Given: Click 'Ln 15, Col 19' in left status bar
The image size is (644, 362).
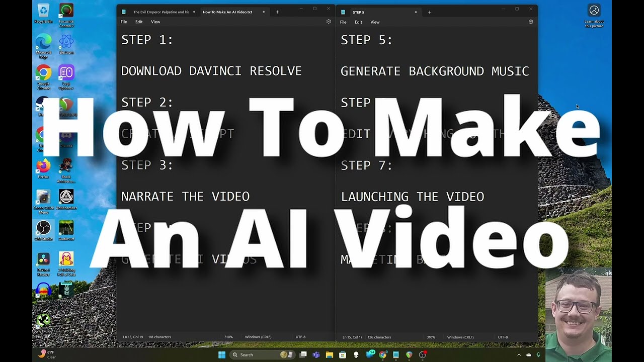Looking at the screenshot, I should tap(133, 337).
